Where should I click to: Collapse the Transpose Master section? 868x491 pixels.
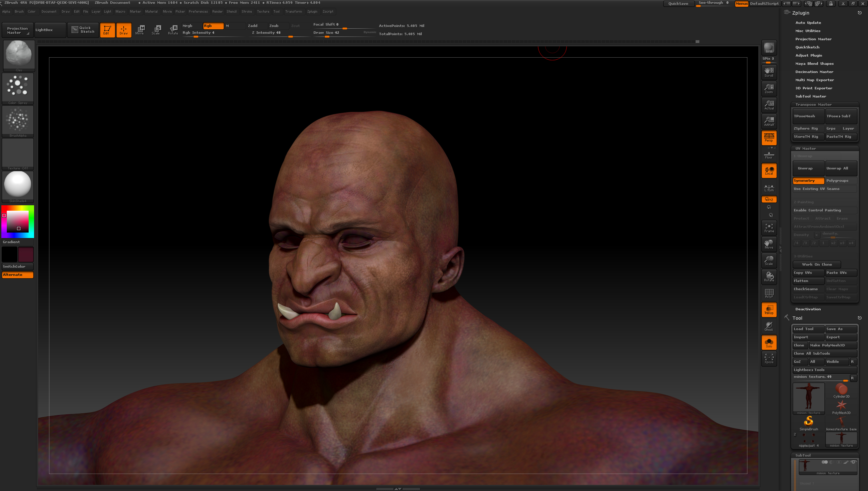[x=813, y=105]
